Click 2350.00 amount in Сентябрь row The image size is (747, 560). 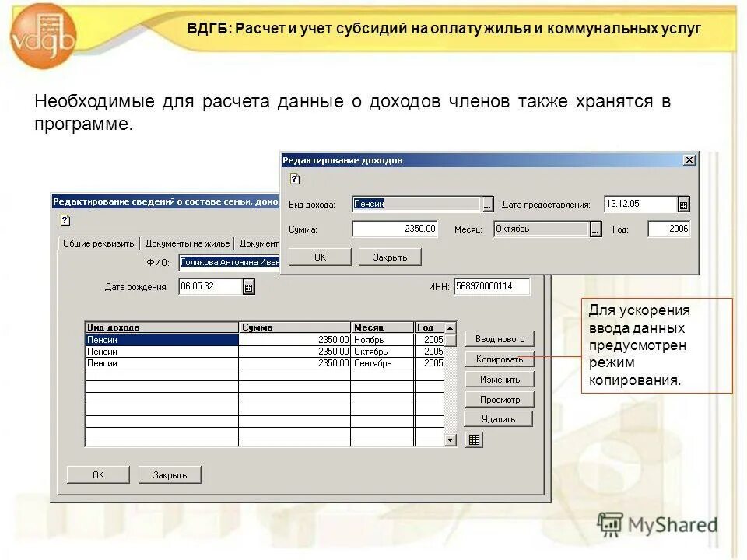click(x=296, y=363)
